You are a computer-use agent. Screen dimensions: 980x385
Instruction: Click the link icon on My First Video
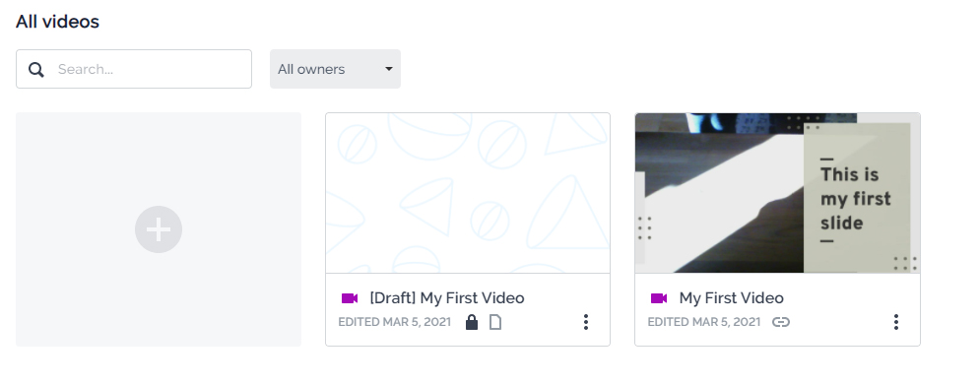pos(781,322)
